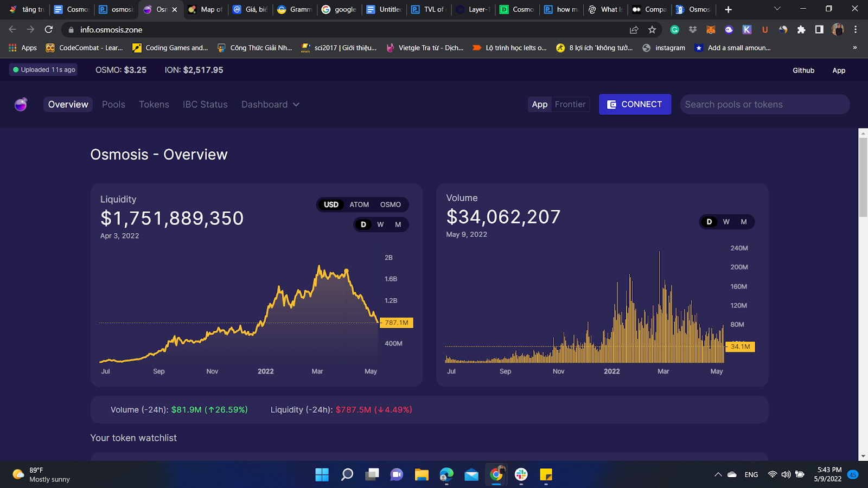Open MetaMask fox extension icon
This screenshot has width=868, height=488.
[x=711, y=30]
